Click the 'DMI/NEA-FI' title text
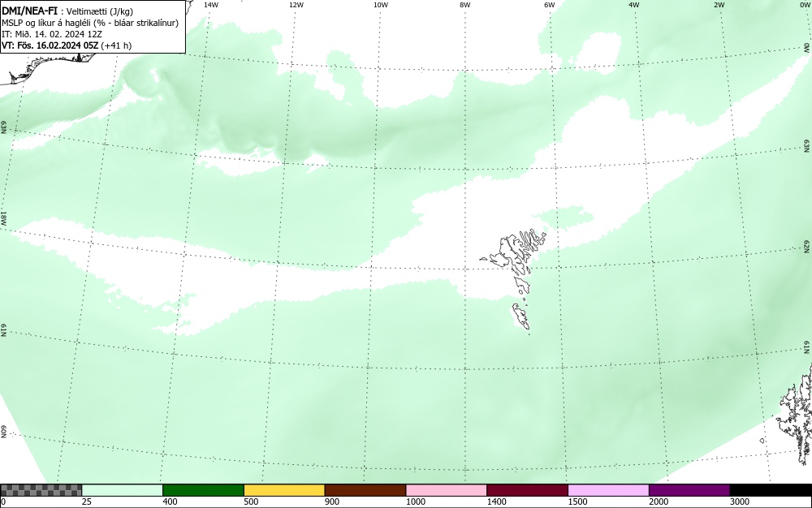Screen dimensions: 812x508 [29, 11]
